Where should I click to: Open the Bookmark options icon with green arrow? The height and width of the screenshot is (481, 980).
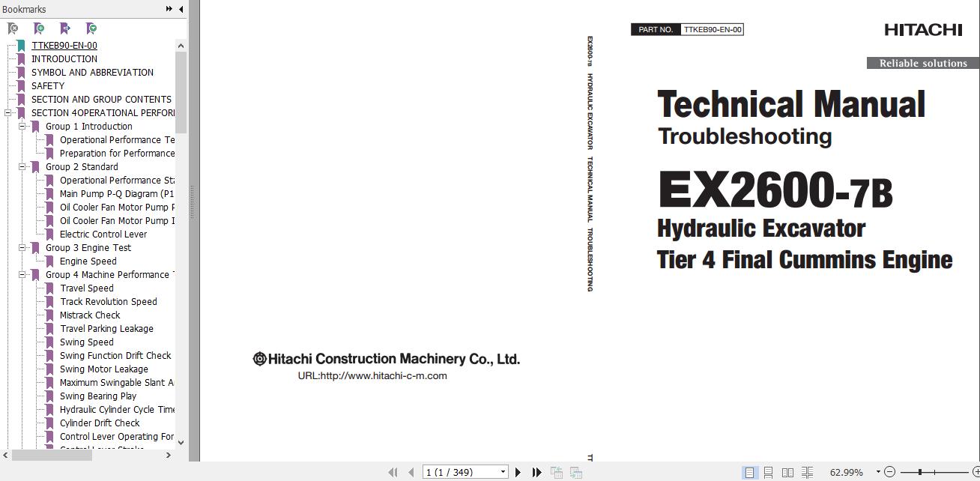click(x=91, y=28)
